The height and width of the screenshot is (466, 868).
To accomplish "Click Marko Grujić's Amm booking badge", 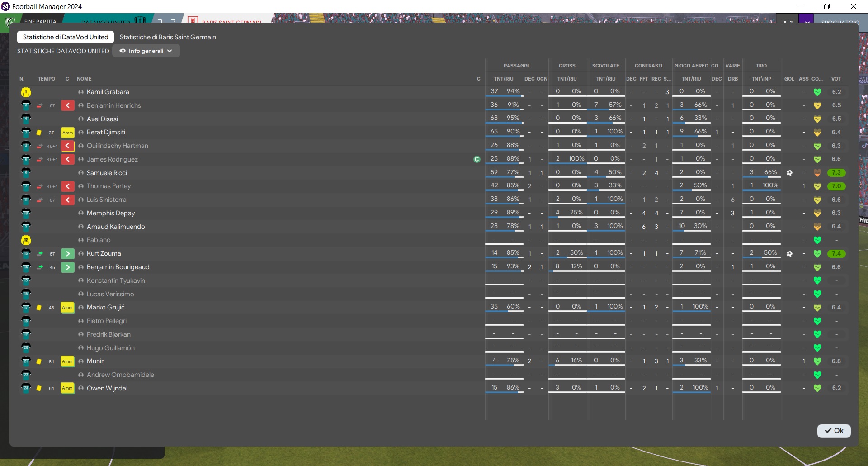I will point(67,308).
